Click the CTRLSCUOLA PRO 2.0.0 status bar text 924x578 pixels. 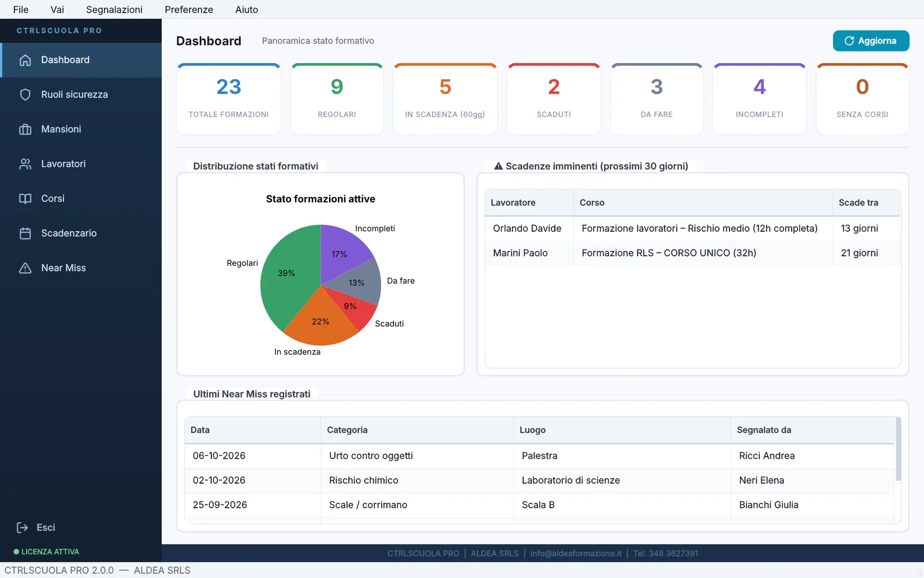(x=59, y=570)
